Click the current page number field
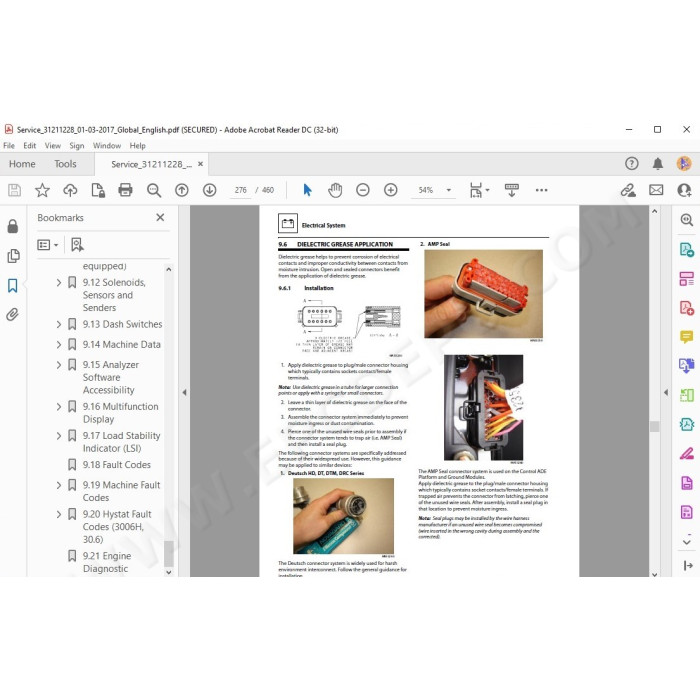The image size is (700, 700). [x=241, y=190]
